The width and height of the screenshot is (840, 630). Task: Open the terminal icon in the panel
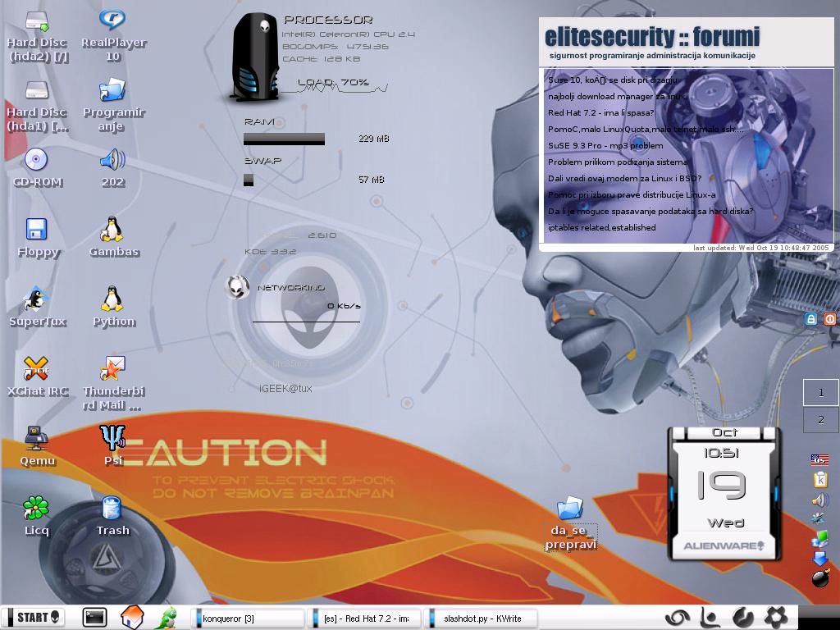(94, 618)
